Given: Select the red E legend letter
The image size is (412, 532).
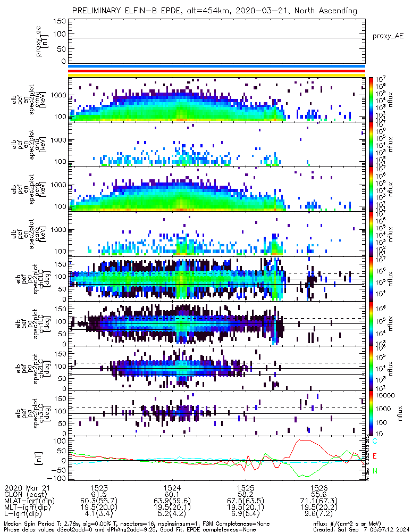Looking at the screenshot, I should coord(374,456).
